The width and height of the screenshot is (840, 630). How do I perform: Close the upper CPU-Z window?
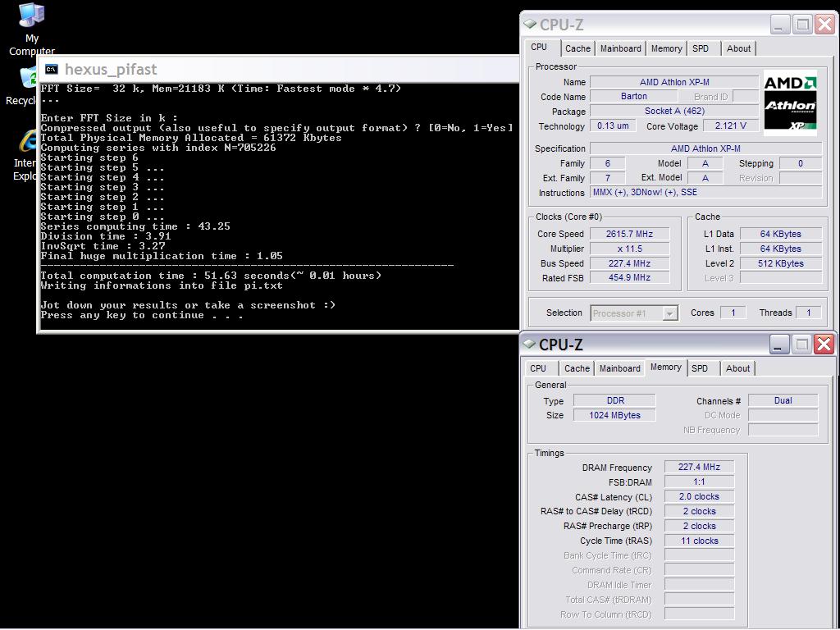point(825,25)
